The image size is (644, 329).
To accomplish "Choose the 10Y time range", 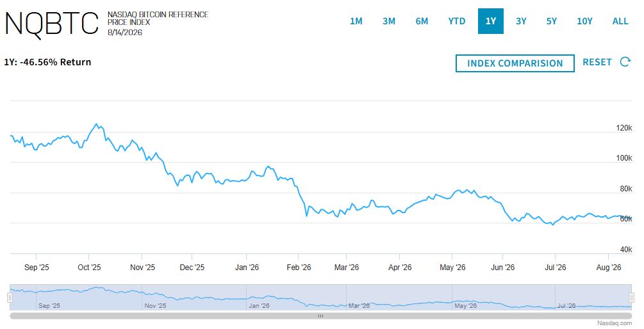I will pyautogui.click(x=584, y=21).
